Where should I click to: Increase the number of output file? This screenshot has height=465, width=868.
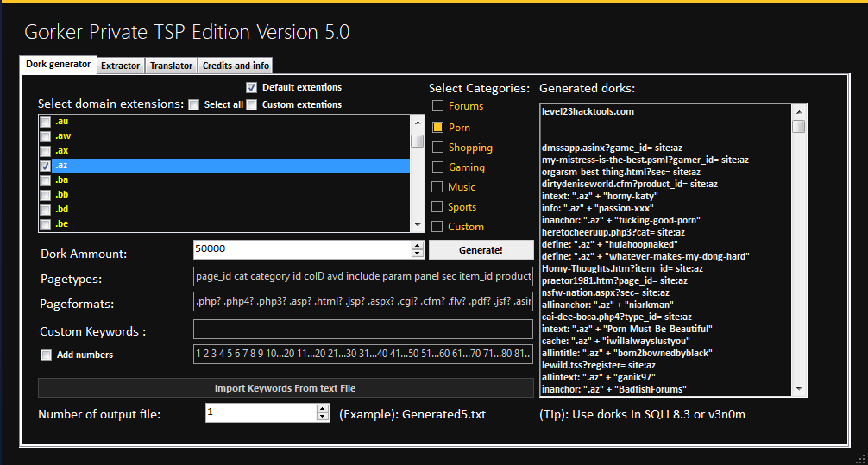click(323, 409)
